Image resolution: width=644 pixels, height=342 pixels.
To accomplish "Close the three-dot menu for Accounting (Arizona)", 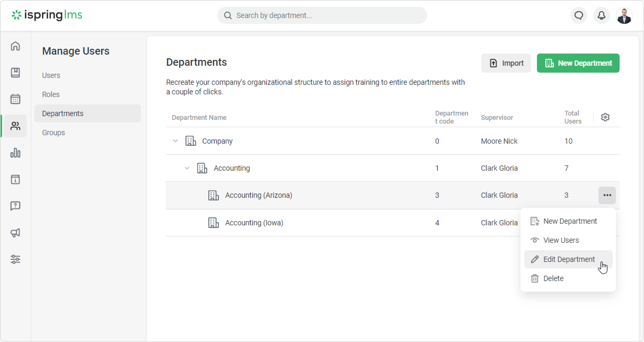I will pyautogui.click(x=607, y=195).
